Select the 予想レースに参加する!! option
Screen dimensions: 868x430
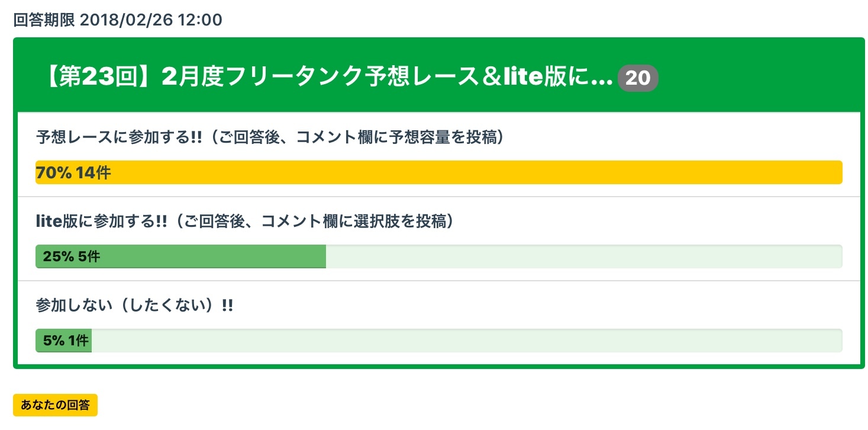tap(120, 137)
